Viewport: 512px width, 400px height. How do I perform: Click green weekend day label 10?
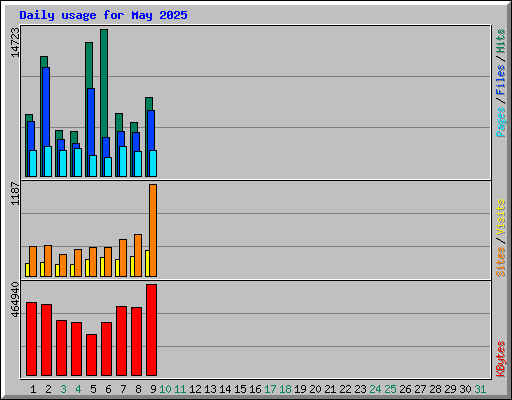pos(165,389)
